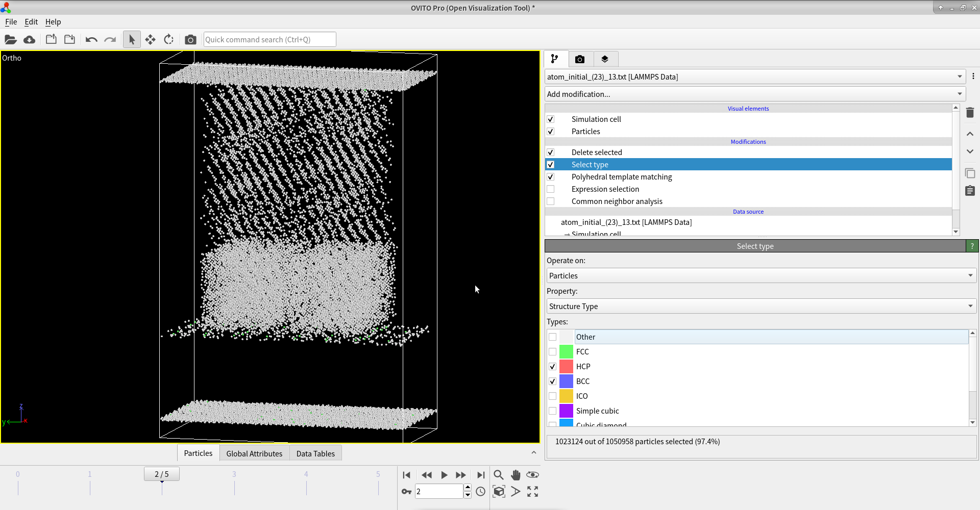The height and width of the screenshot is (510, 980).
Task: Expand the Property Structure Type dropdown
Action: coord(761,307)
